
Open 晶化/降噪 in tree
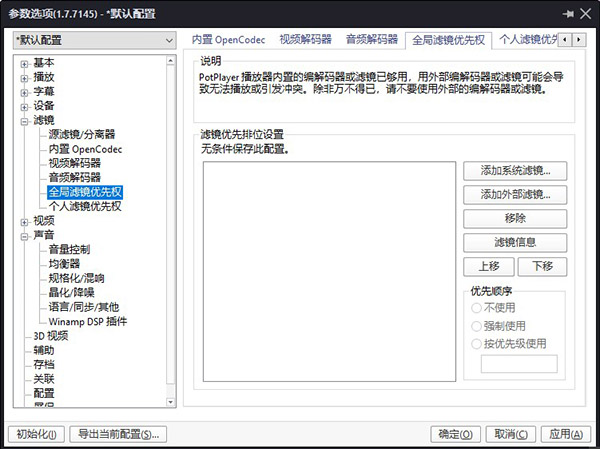[71, 292]
